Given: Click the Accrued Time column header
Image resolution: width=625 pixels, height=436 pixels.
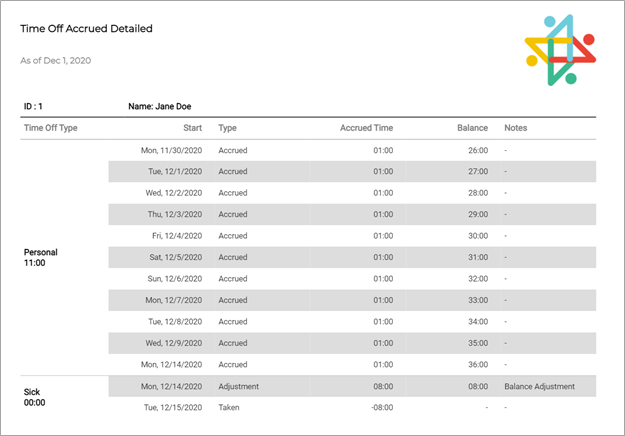Looking at the screenshot, I should (366, 128).
